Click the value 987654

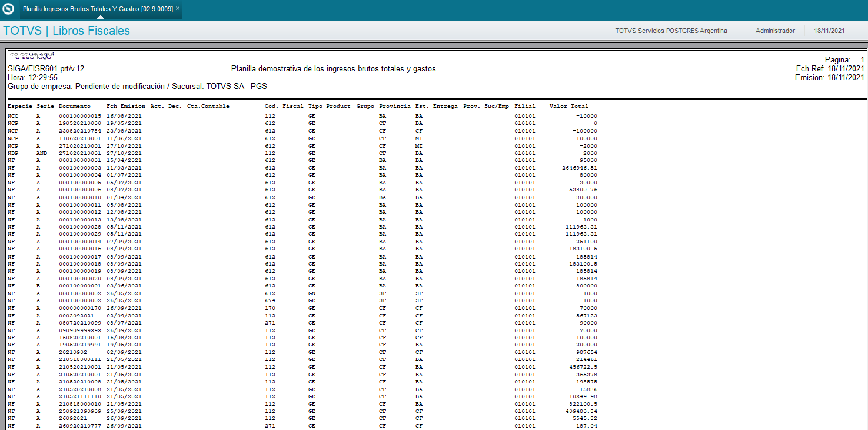(x=587, y=352)
